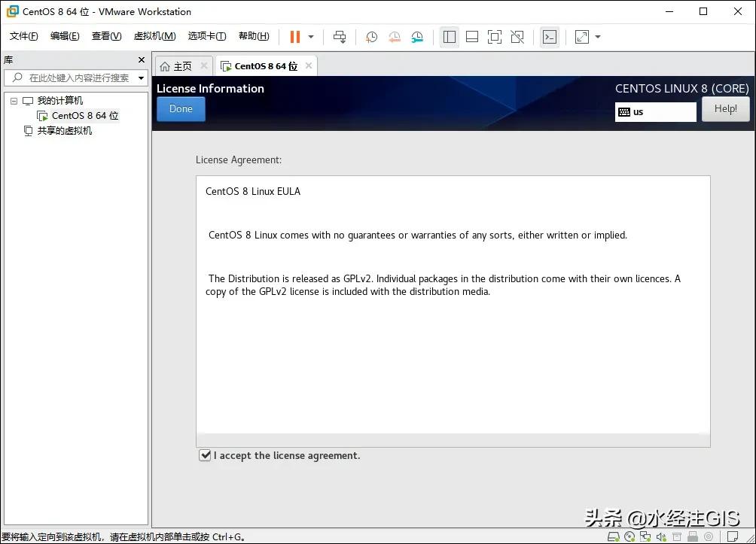
Task: Expand the '我的计算机' tree node
Action: pos(14,100)
